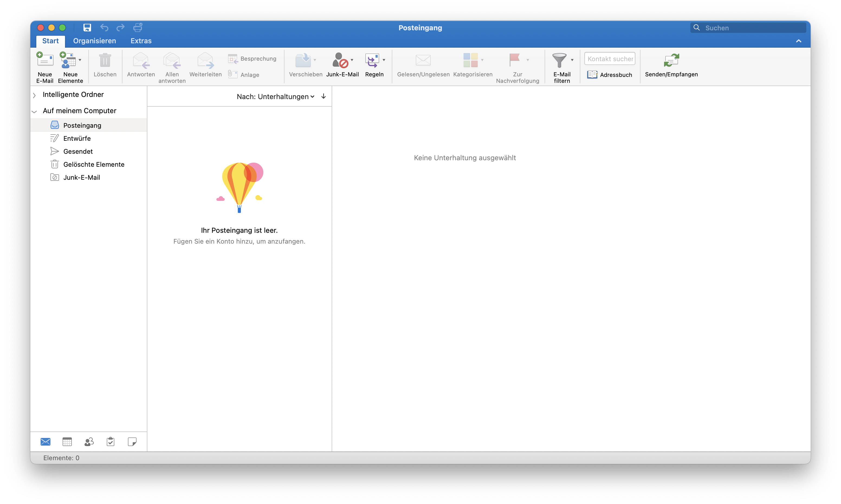Switch to the Organisieren tab
The image size is (841, 504).
(x=95, y=41)
